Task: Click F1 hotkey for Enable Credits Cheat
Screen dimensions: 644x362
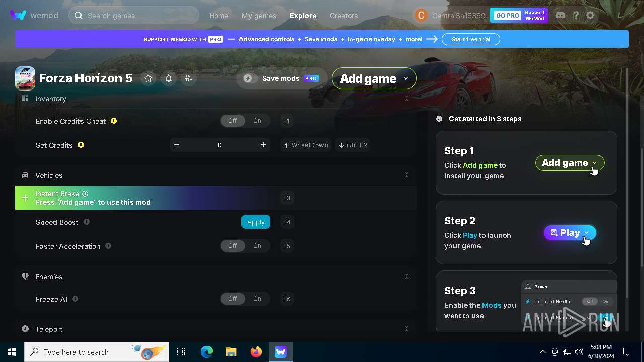Action: [x=286, y=121]
